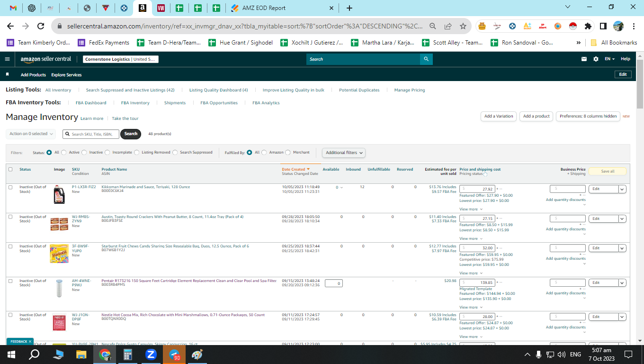This screenshot has width=644, height=364.
Task: Select Fulfilled By Merchant radio button
Action: tap(288, 153)
